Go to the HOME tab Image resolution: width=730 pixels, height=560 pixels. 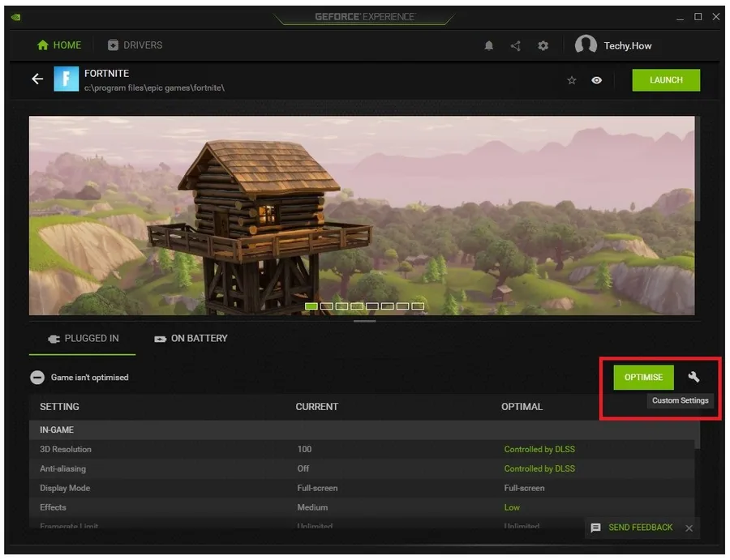point(59,45)
